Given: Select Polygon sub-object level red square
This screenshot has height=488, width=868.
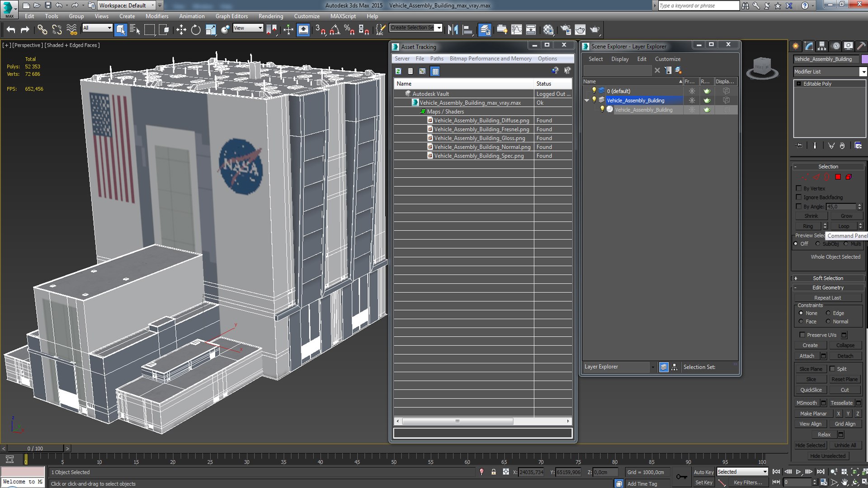Looking at the screenshot, I should [838, 177].
